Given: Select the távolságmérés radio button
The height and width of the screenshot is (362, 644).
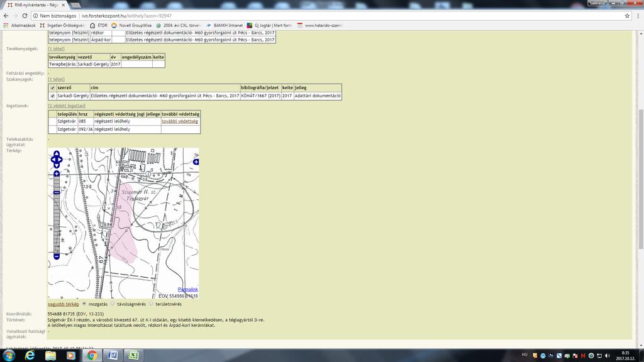Looking at the screenshot, I should [113, 304].
